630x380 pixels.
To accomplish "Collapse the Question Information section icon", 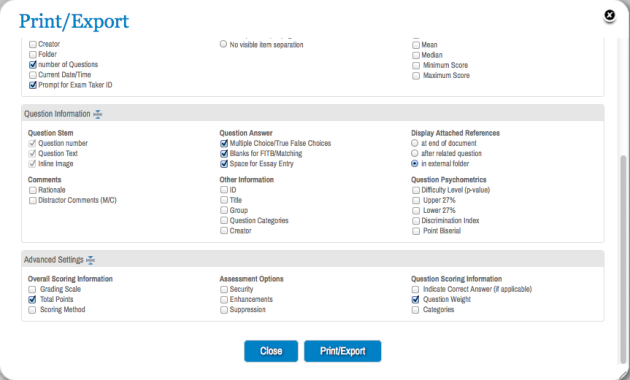I will pyautogui.click(x=98, y=114).
